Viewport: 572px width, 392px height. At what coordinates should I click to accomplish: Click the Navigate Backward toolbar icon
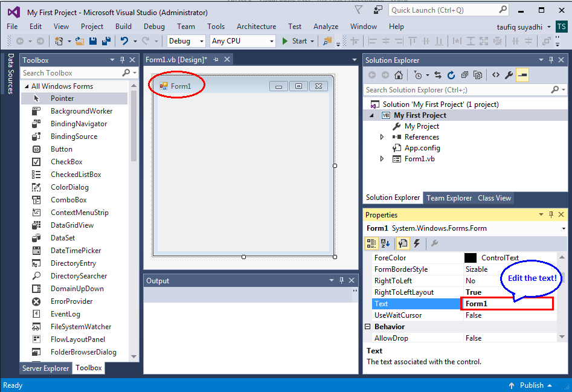click(x=20, y=41)
